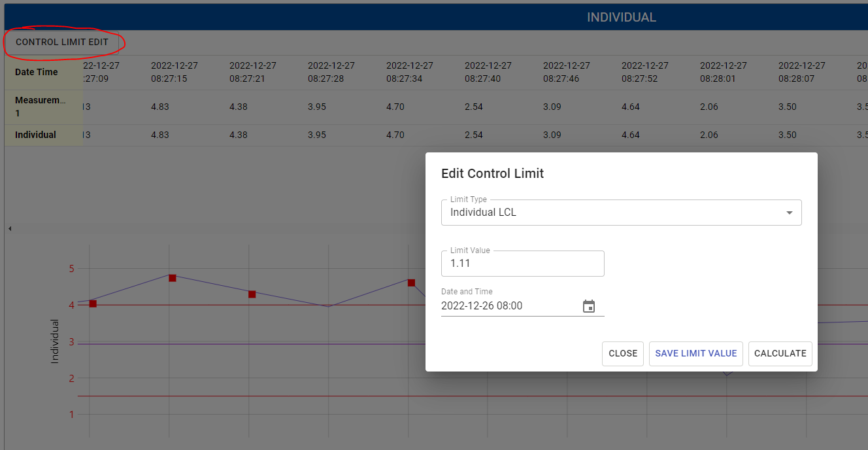This screenshot has height=450, width=868.
Task: Select the Individual LCL combo box text
Action: tap(484, 213)
